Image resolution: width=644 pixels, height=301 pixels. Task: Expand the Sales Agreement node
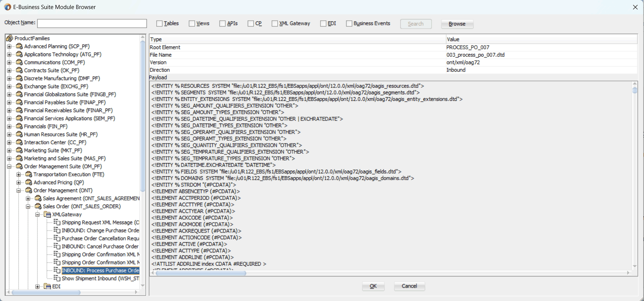28,199
